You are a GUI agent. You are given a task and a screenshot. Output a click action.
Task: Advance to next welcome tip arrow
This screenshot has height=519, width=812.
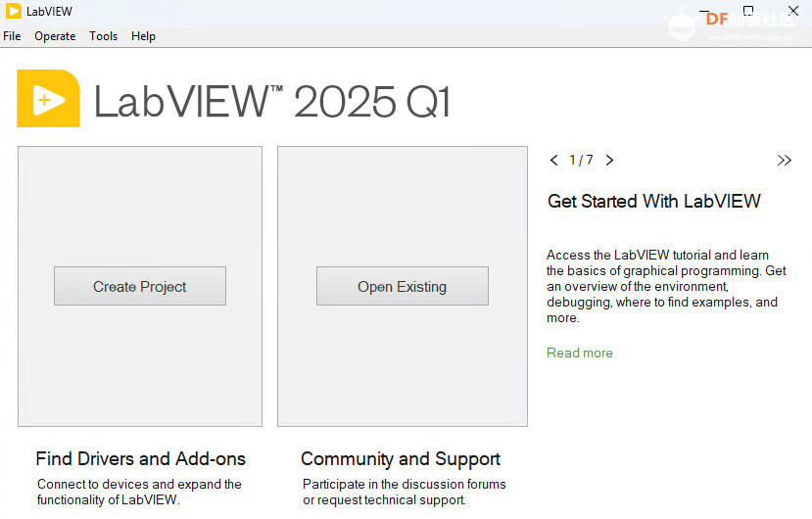[609, 160]
